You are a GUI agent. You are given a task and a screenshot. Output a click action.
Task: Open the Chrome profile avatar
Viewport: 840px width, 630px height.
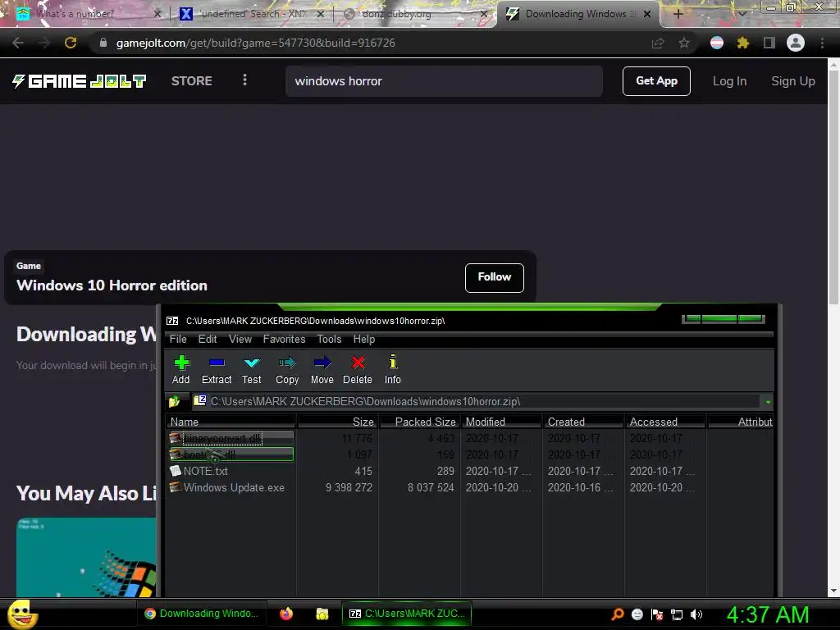[796, 43]
